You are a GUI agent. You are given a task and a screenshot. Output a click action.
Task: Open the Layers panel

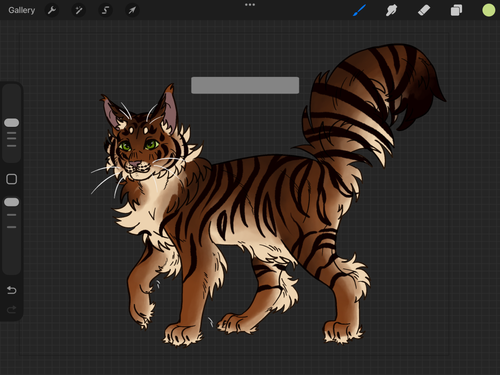(x=456, y=10)
